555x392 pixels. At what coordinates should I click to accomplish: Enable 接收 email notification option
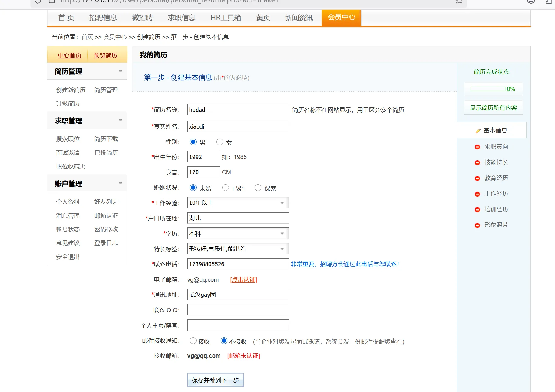tap(193, 341)
